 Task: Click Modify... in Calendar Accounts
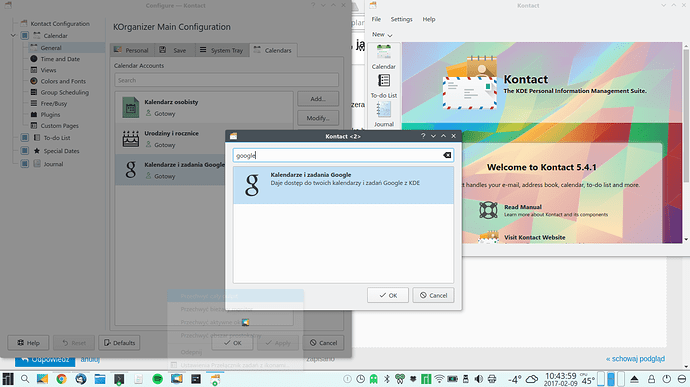coord(318,118)
